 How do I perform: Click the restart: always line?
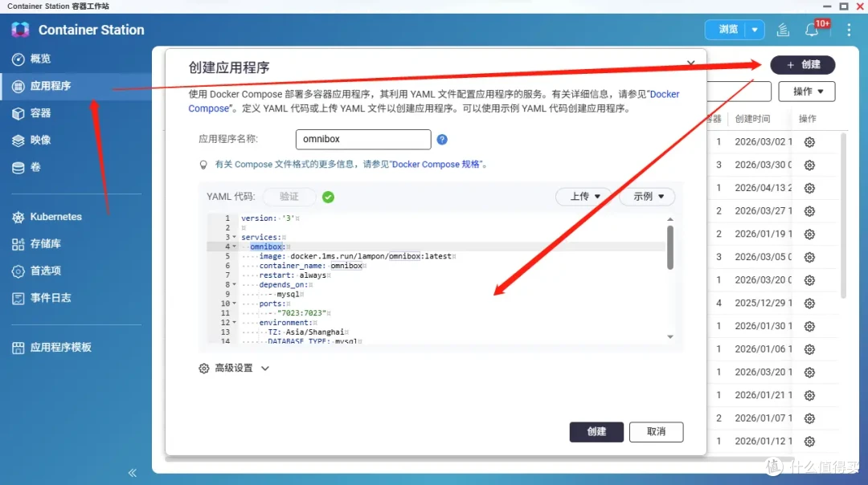pyautogui.click(x=293, y=275)
